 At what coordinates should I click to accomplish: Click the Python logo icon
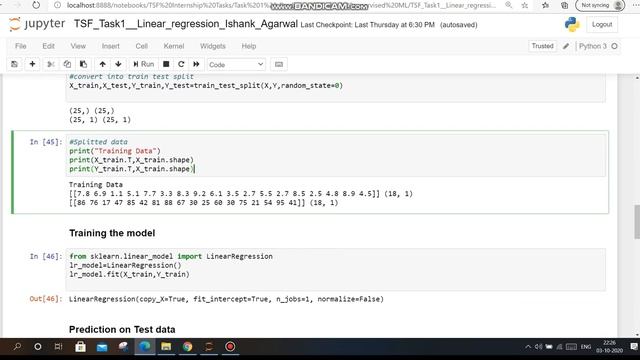tap(572, 24)
